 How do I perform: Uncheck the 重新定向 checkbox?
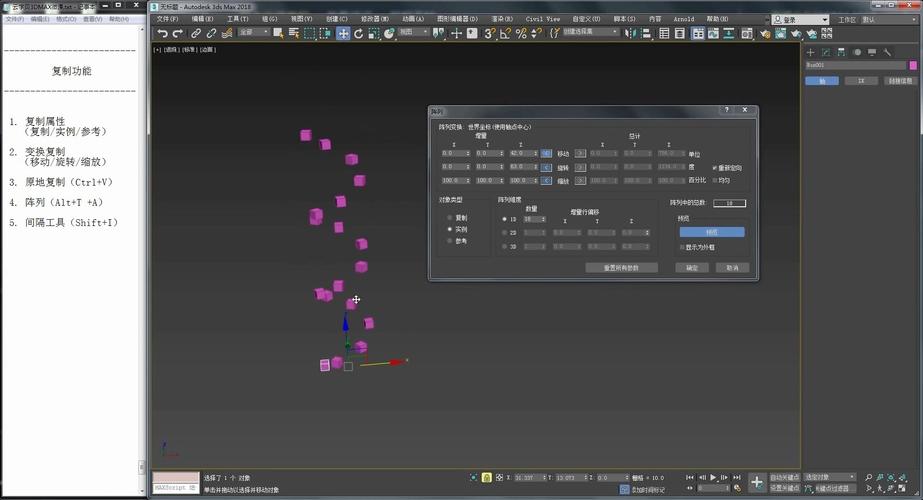715,167
